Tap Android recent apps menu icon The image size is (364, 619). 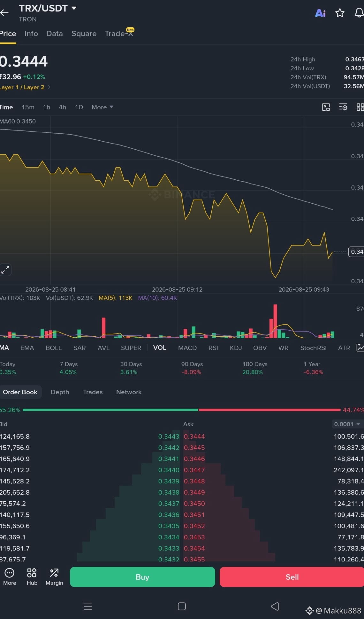[x=88, y=606]
